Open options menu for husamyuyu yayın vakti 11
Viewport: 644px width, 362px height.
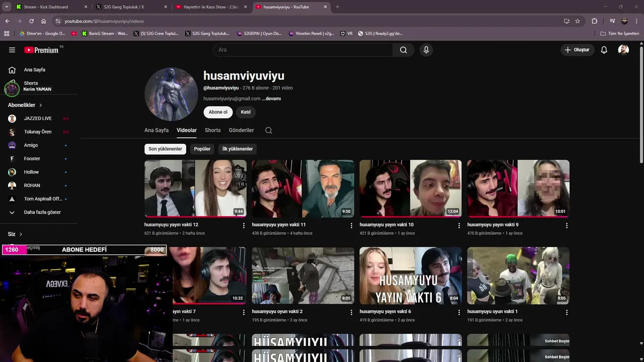[352, 226]
